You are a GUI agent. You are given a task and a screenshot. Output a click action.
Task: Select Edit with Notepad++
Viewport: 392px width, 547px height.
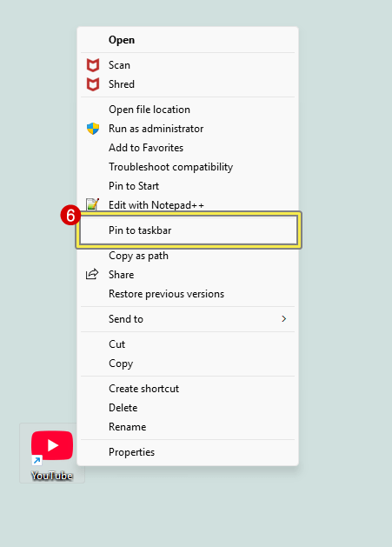tap(188, 205)
